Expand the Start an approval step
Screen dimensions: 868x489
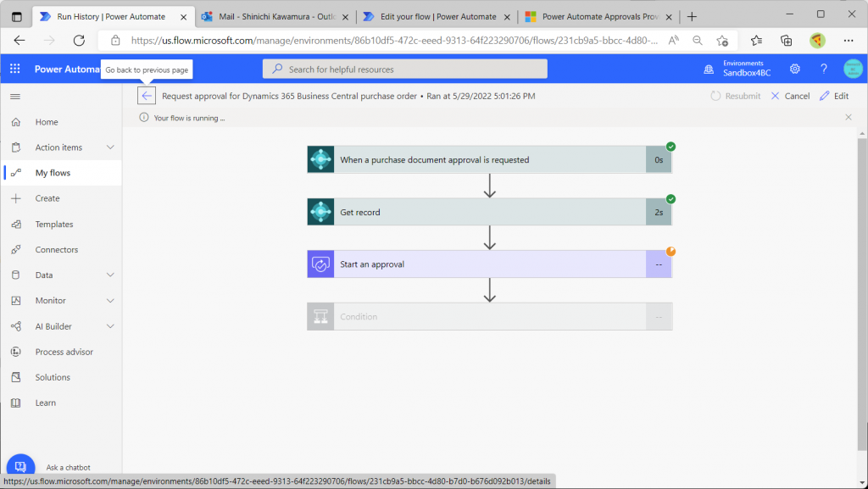(489, 264)
